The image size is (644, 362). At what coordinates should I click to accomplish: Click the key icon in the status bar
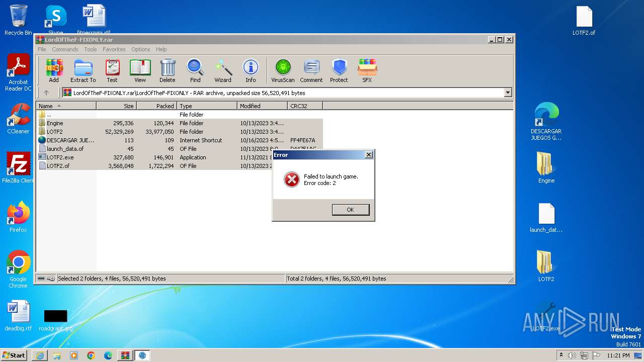(51, 279)
